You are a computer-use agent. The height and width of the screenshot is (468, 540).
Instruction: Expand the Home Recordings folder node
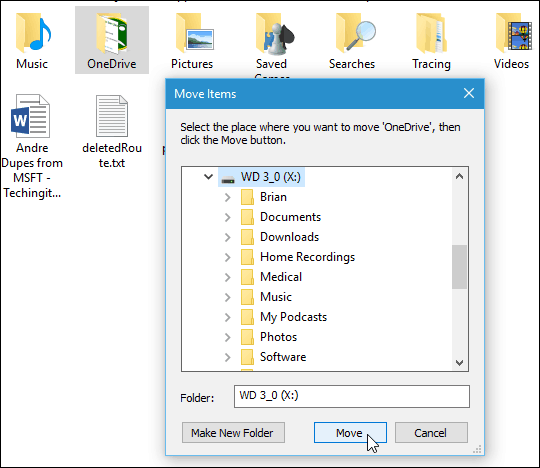tap(228, 257)
